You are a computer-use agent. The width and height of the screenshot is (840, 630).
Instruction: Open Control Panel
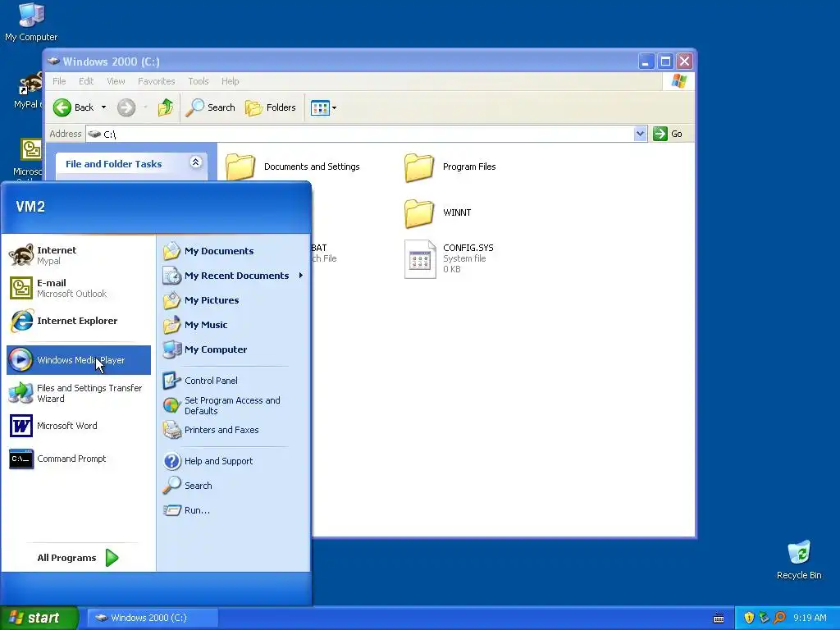(234, 381)
